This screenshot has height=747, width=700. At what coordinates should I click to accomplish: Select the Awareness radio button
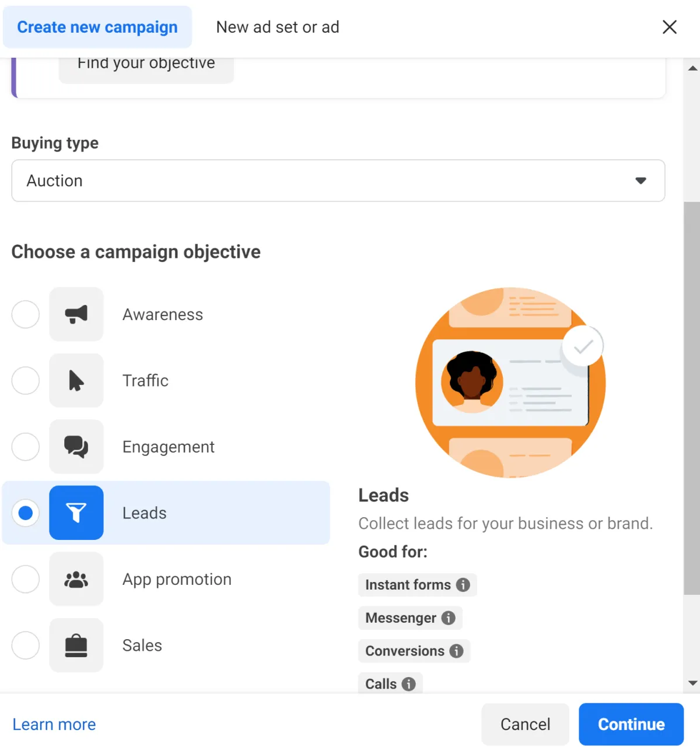(x=26, y=314)
